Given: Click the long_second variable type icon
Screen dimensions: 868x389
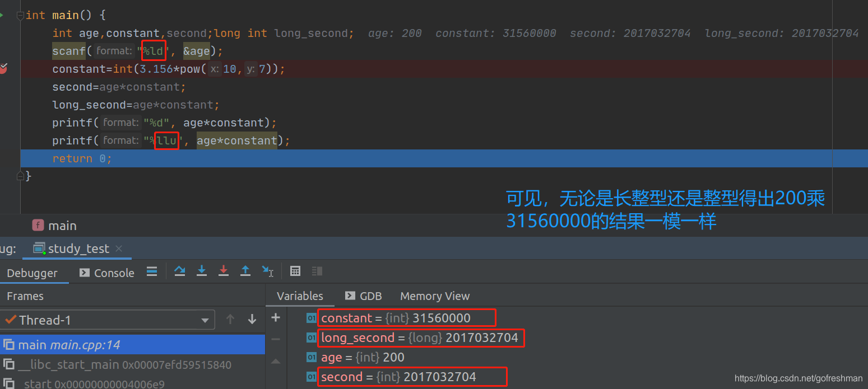Looking at the screenshot, I should point(311,338).
